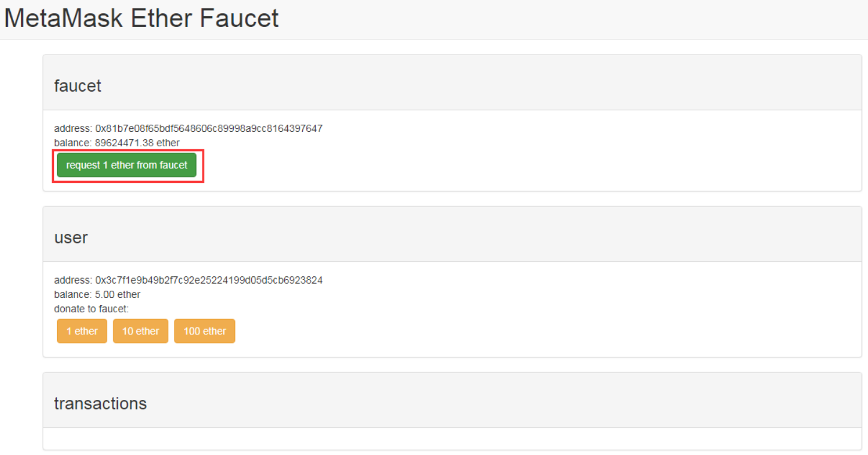
Task: Click the faucet panel heading
Action: [77, 86]
